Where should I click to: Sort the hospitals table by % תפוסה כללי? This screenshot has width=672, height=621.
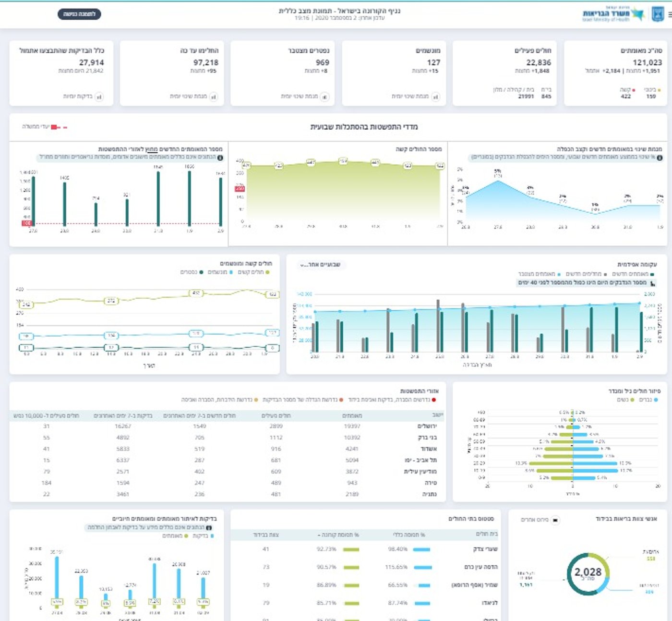click(x=409, y=535)
